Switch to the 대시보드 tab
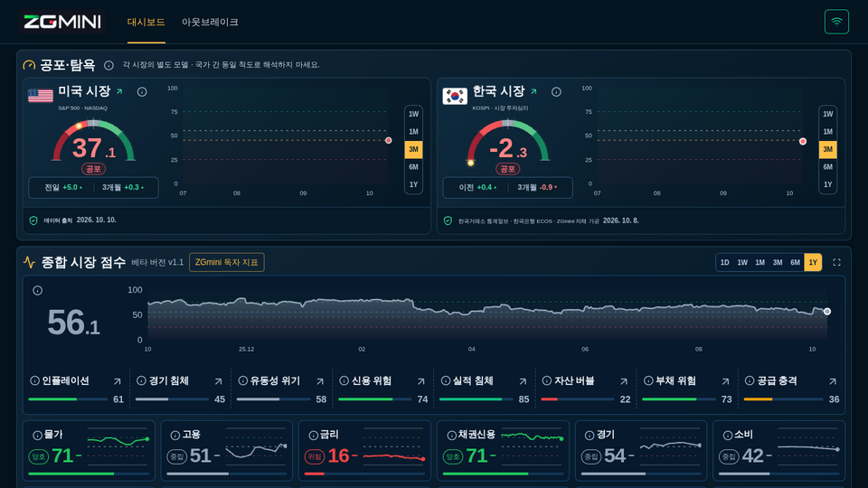The width and height of the screenshot is (868, 488). [x=146, y=22]
